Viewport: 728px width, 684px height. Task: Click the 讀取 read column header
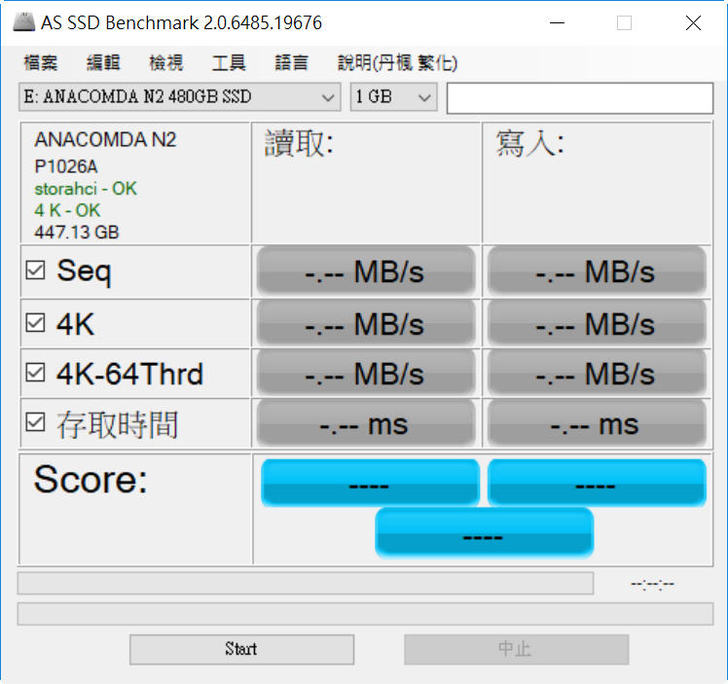click(299, 143)
